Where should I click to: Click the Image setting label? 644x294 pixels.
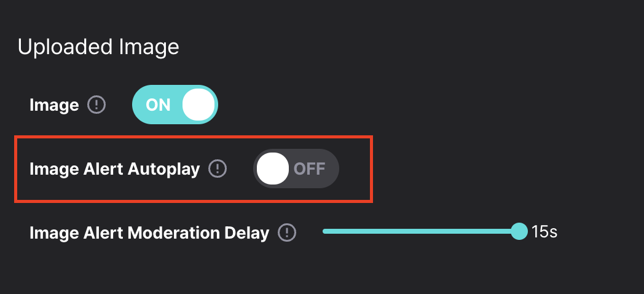(54, 105)
